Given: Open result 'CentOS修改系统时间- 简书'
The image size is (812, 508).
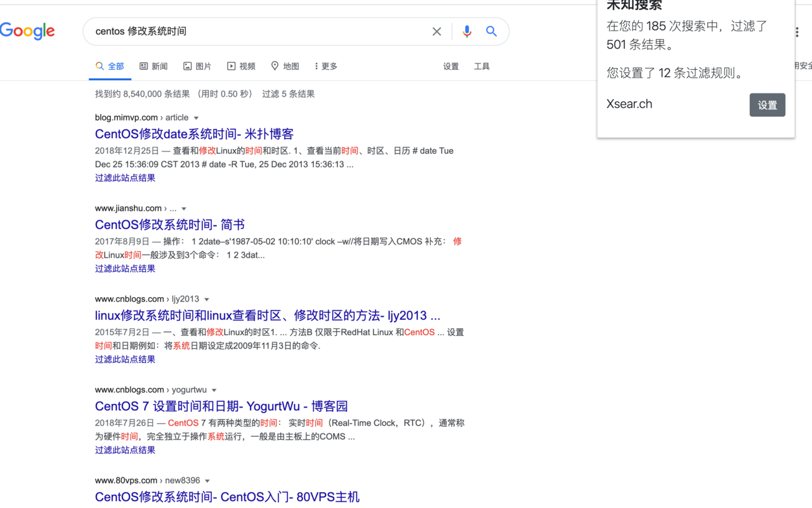Looking at the screenshot, I should pyautogui.click(x=170, y=225).
